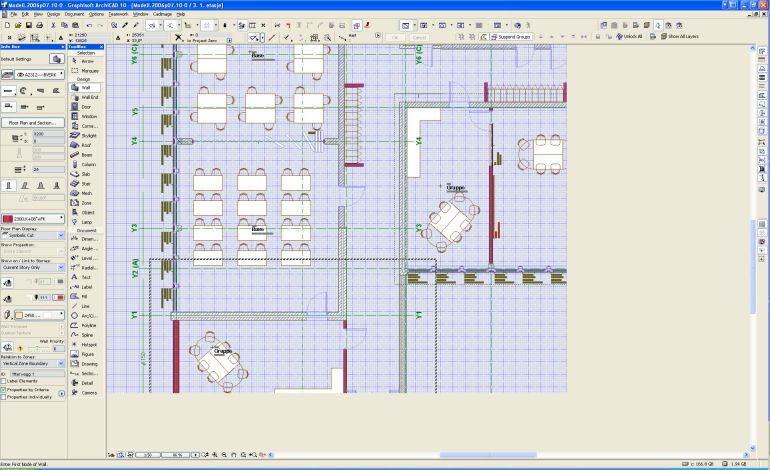Select the Stair tool
770x470 pixels.
click(x=86, y=184)
